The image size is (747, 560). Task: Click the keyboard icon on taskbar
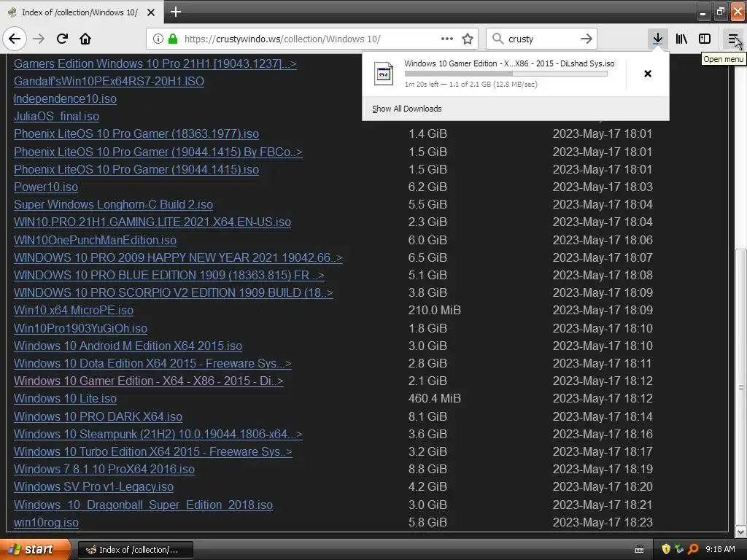[639, 550]
